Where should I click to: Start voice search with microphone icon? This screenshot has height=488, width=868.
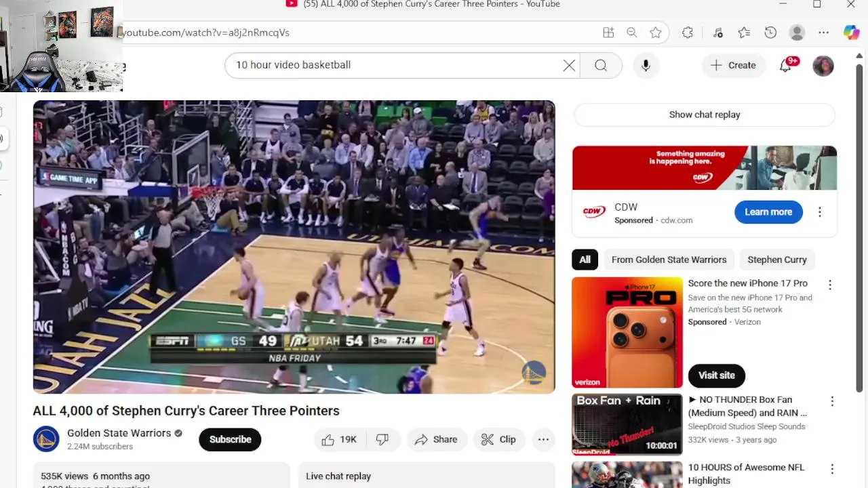(x=646, y=65)
